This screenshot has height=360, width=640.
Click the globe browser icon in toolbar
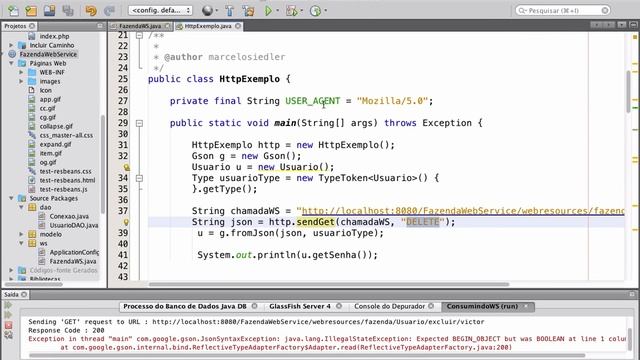tap(207, 11)
